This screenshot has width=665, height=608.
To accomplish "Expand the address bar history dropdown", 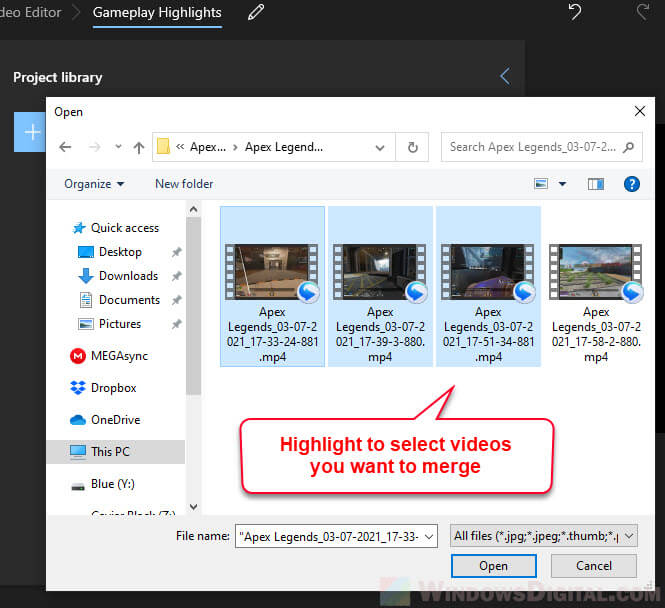I will (x=380, y=148).
